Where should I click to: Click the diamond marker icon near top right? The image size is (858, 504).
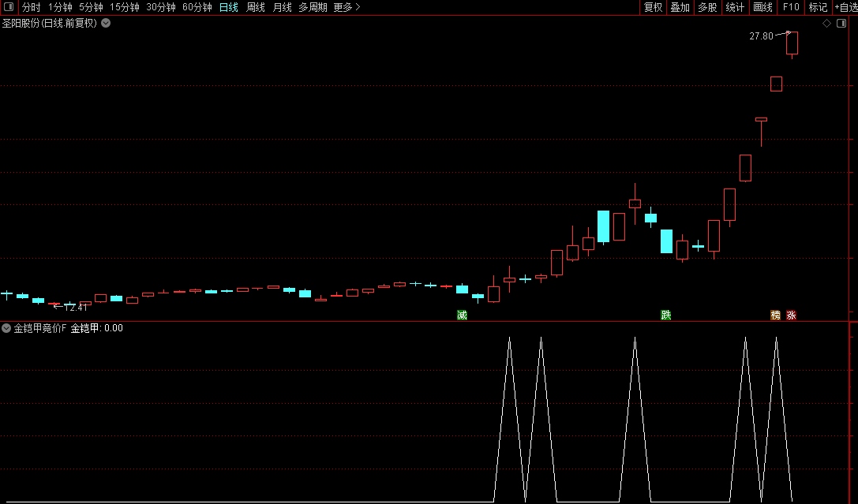point(826,24)
